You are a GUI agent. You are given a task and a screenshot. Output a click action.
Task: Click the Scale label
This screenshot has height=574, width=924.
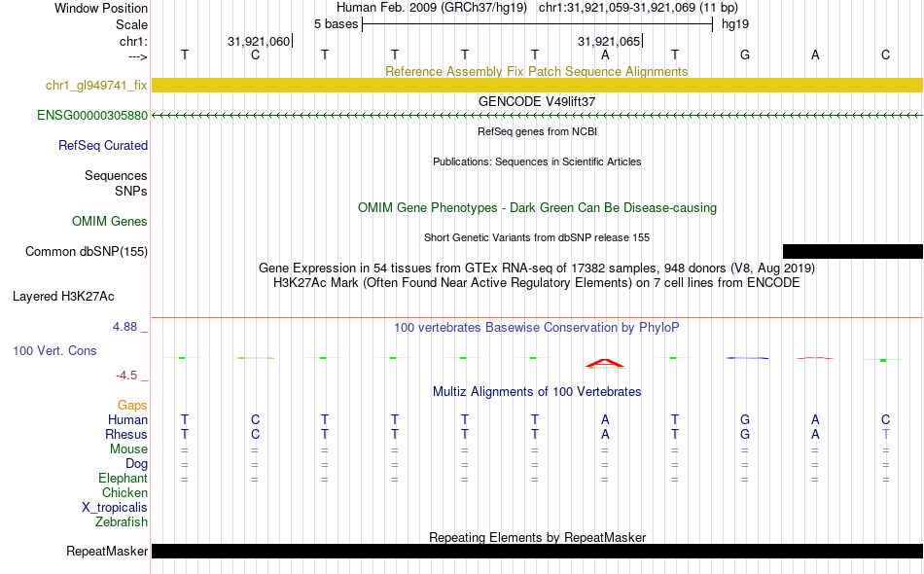pyautogui.click(x=131, y=24)
